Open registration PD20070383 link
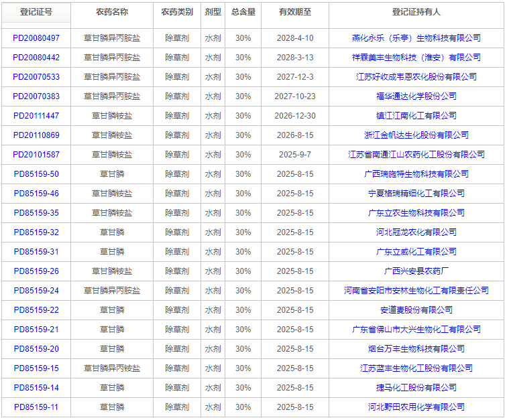Screen dimensions: 507x420 (36, 96)
